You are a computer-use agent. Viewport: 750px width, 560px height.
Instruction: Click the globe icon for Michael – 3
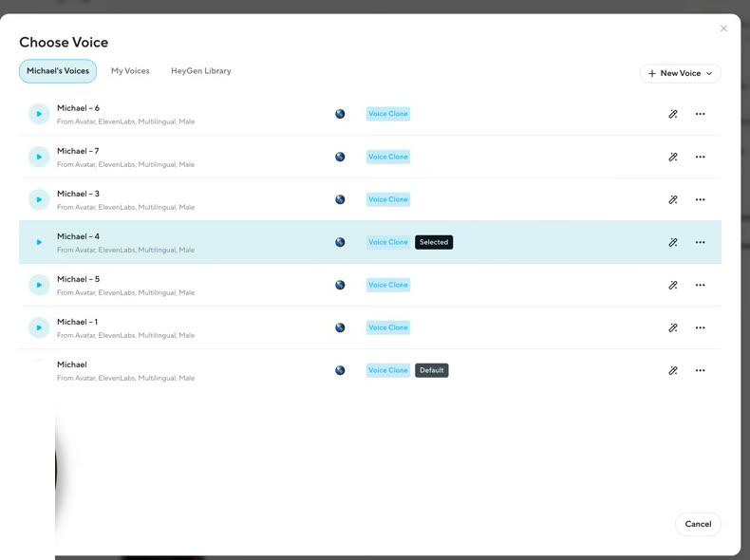[340, 199]
